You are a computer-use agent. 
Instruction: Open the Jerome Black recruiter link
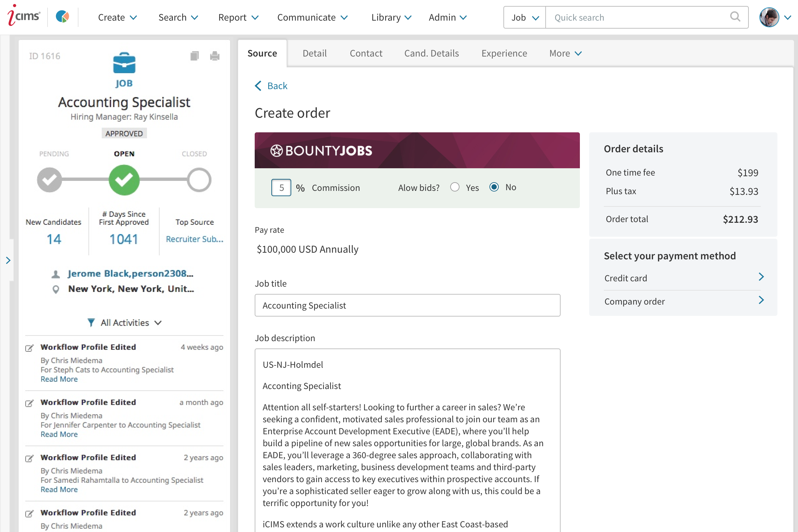click(x=131, y=273)
